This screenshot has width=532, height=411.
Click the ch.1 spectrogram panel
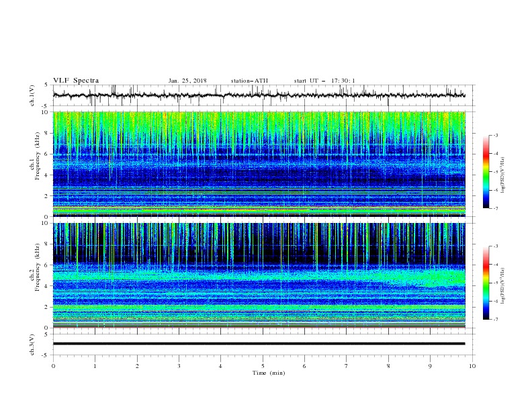(x=259, y=164)
